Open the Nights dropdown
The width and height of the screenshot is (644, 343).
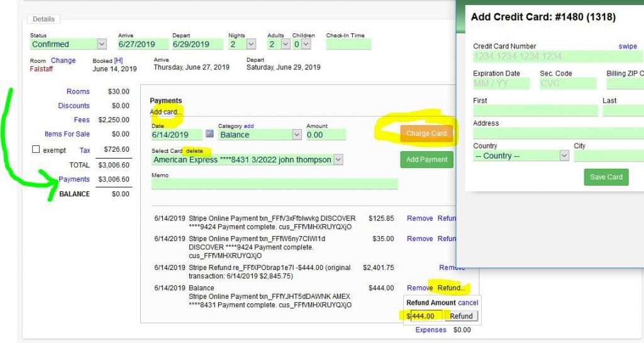point(251,44)
